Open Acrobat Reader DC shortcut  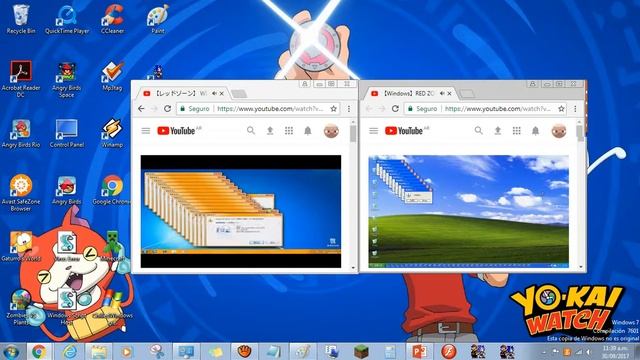pyautogui.click(x=20, y=79)
